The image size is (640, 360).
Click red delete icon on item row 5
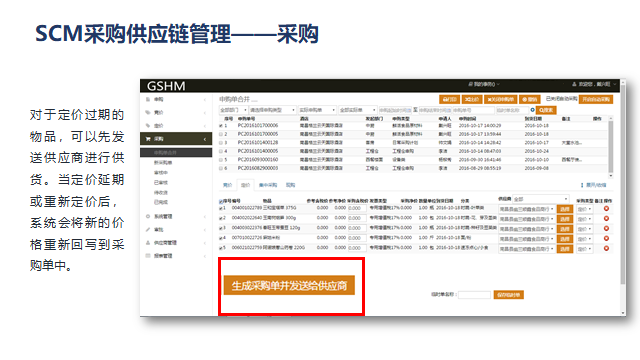click(x=606, y=248)
